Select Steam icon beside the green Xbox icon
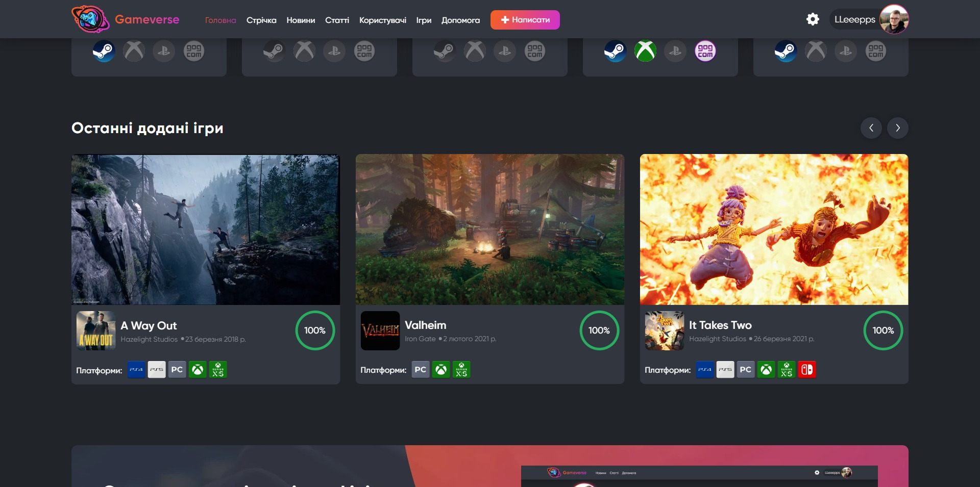The height and width of the screenshot is (487, 980). [x=615, y=51]
